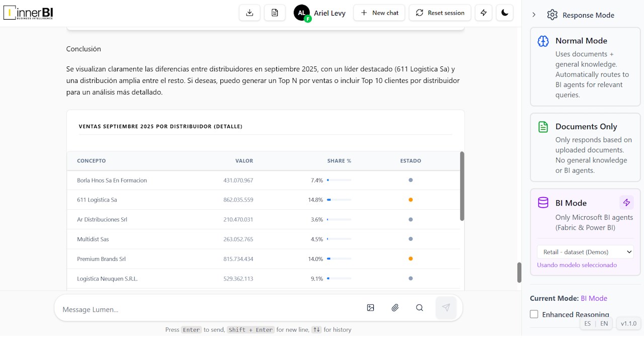The height and width of the screenshot is (362, 644).
Task: Select the Normal Mode option
Action: pyautogui.click(x=585, y=67)
